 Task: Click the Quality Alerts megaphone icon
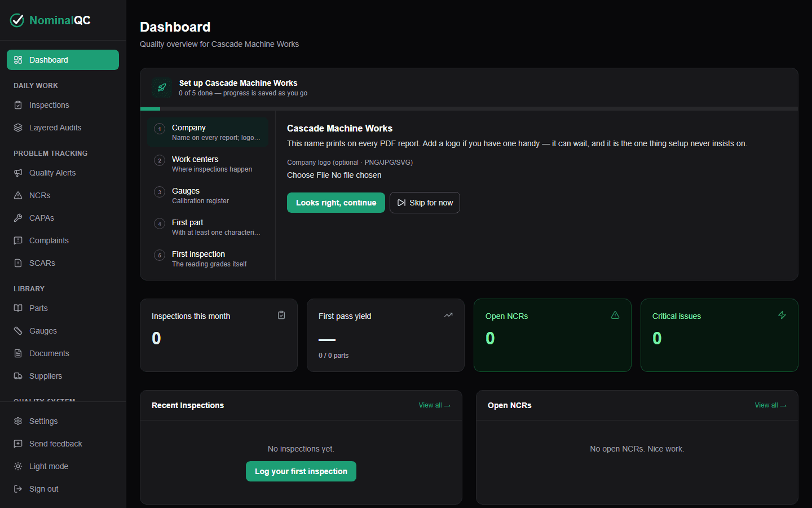[18, 173]
